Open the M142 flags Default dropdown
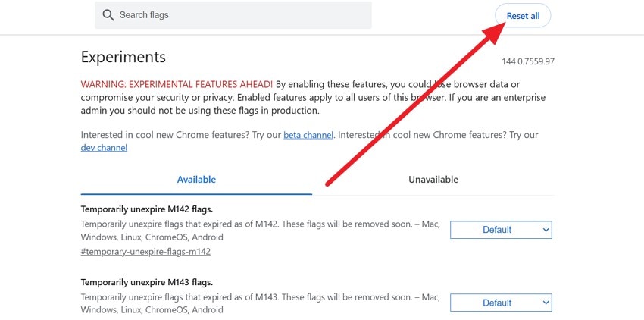644x320 pixels. tap(501, 230)
